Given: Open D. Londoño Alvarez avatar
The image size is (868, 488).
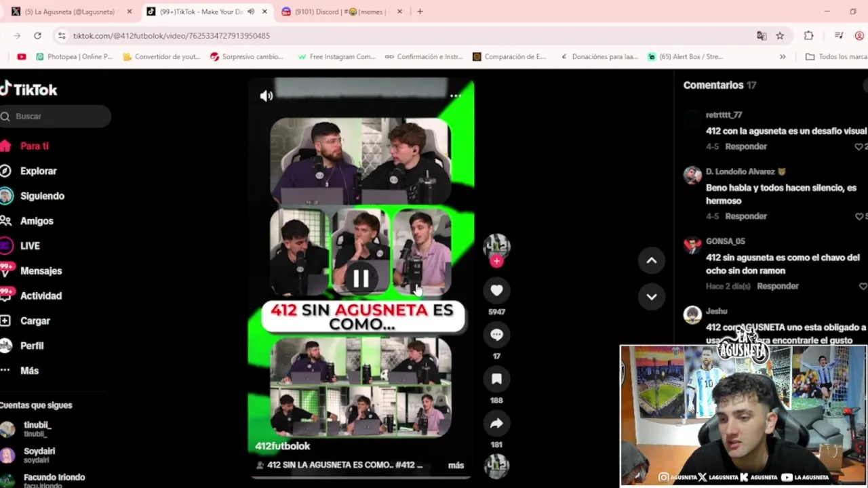Looking at the screenshot, I should click(x=692, y=175).
